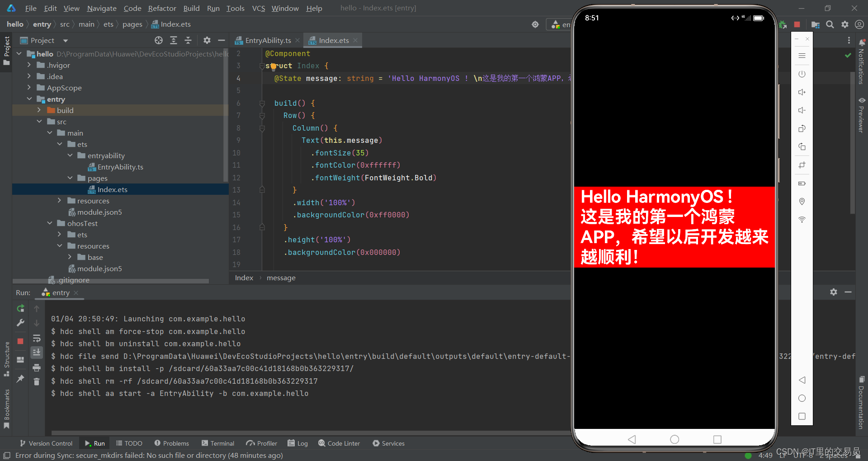Viewport: 868px width, 461px height.
Task: Click the wrench icon in Run panel
Action: pos(20,323)
